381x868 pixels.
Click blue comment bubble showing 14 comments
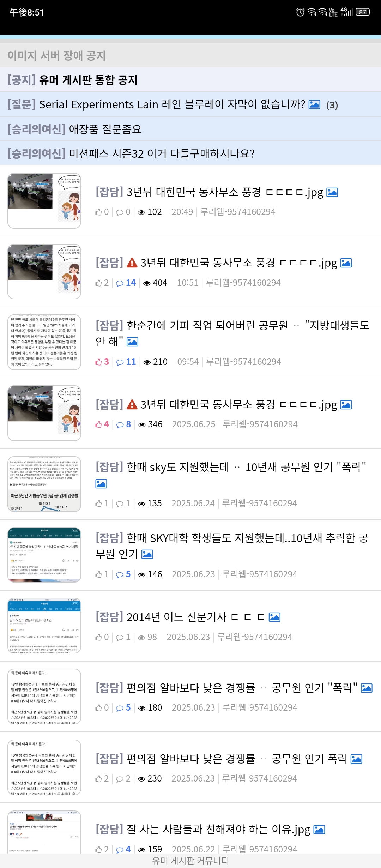click(120, 283)
